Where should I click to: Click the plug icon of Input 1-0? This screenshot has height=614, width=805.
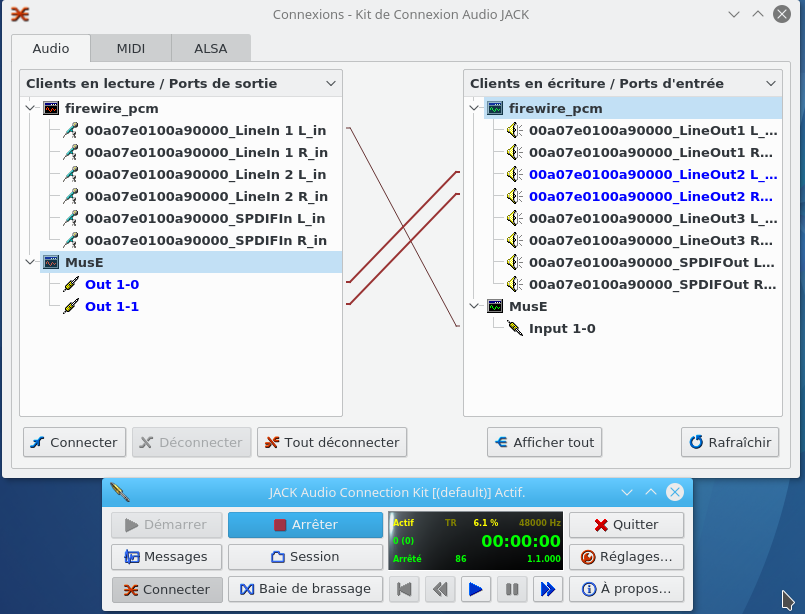click(x=514, y=328)
